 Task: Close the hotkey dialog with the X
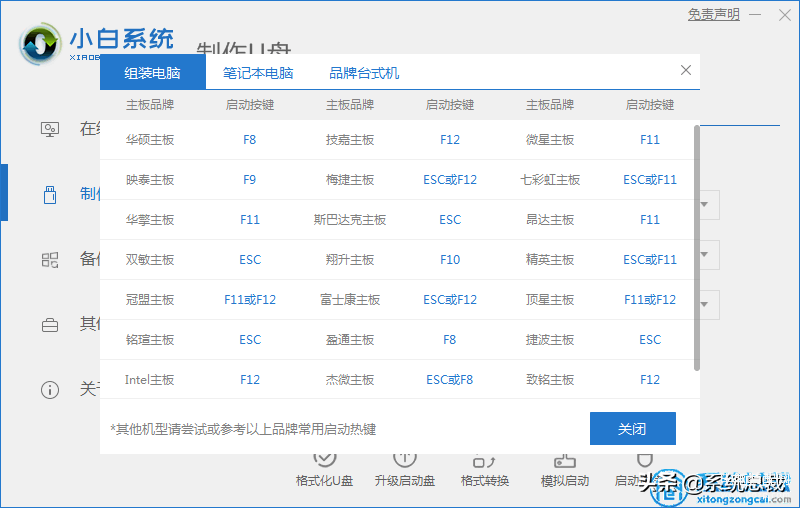click(686, 70)
